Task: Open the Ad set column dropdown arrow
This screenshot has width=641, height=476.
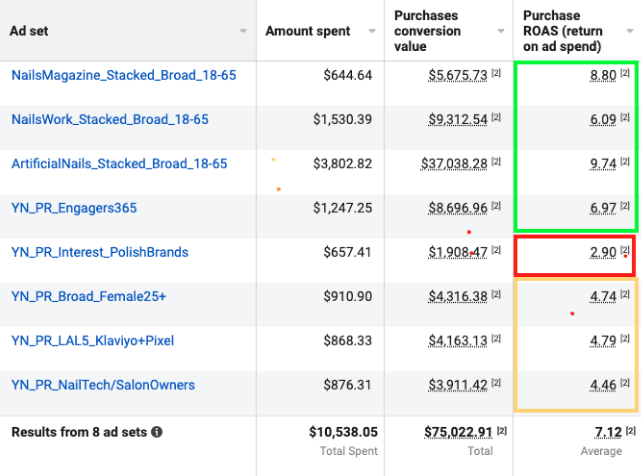Action: pos(243,32)
